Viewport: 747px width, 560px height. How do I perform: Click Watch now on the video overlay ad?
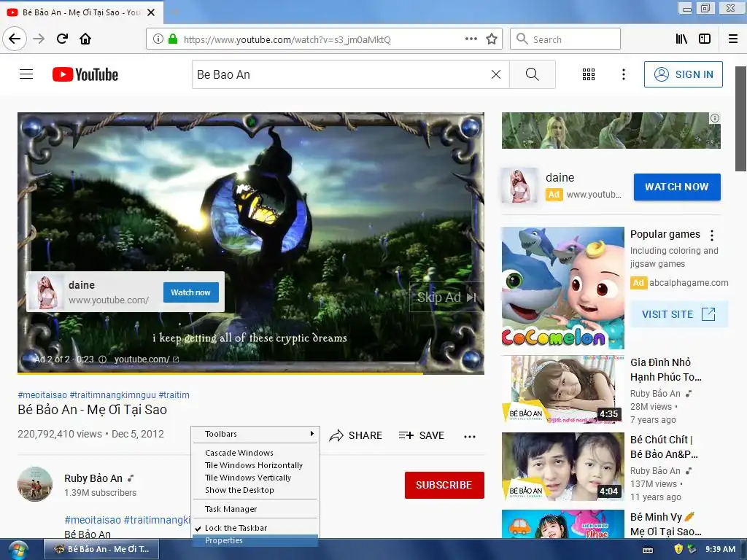pyautogui.click(x=190, y=292)
